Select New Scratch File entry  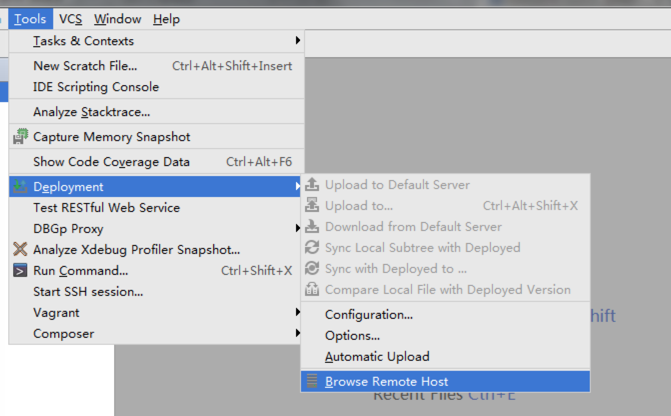85,66
